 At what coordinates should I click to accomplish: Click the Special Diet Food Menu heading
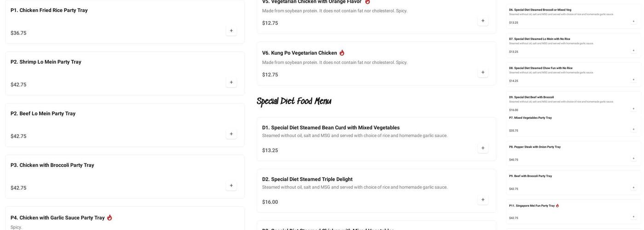294,102
